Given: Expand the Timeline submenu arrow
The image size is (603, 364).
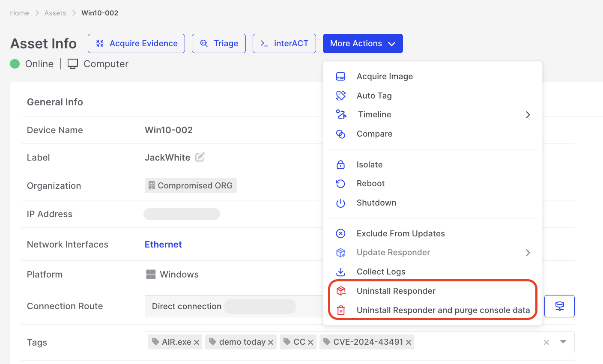Looking at the screenshot, I should (x=528, y=115).
